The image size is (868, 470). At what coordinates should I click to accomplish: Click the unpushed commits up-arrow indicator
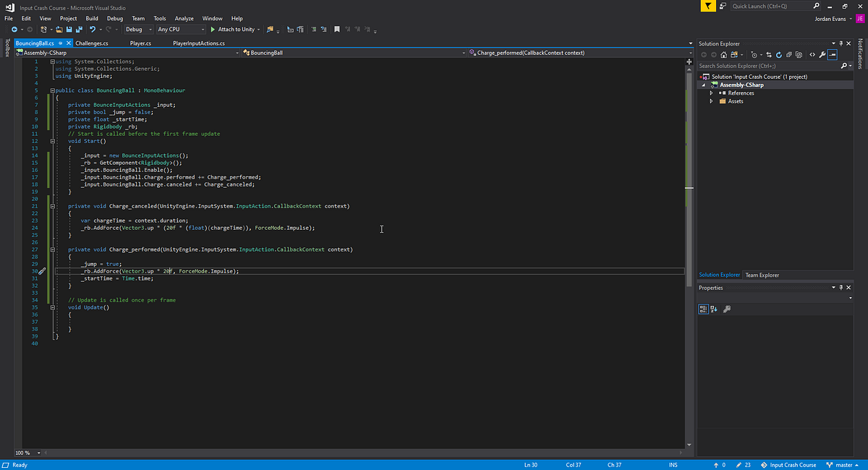click(x=720, y=465)
